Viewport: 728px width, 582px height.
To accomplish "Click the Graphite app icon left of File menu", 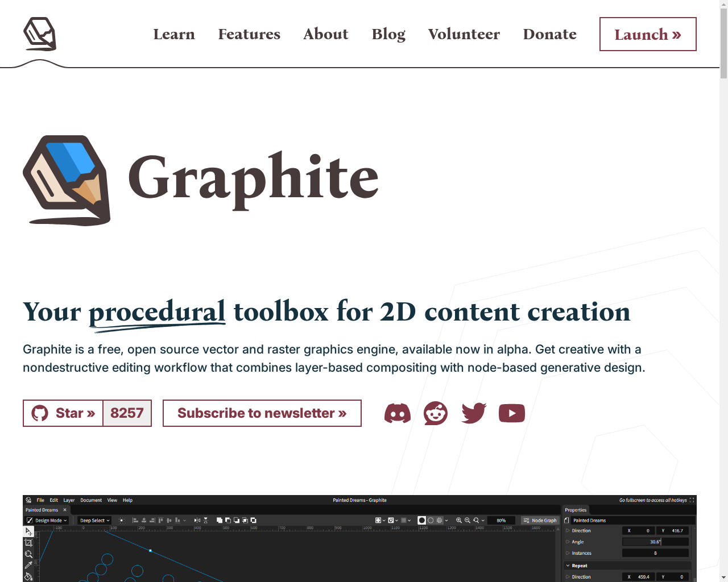I will coord(28,500).
